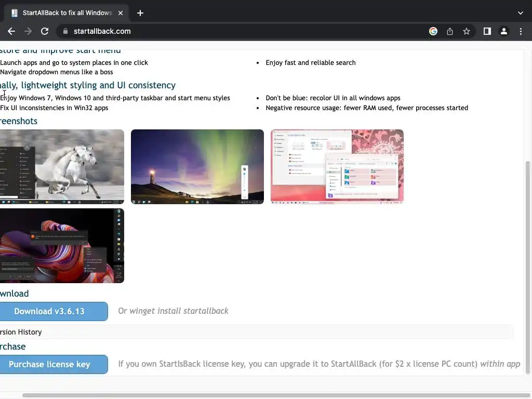Click 'Fix UI inconsistencies in Win32 apps'

[x=54, y=108]
